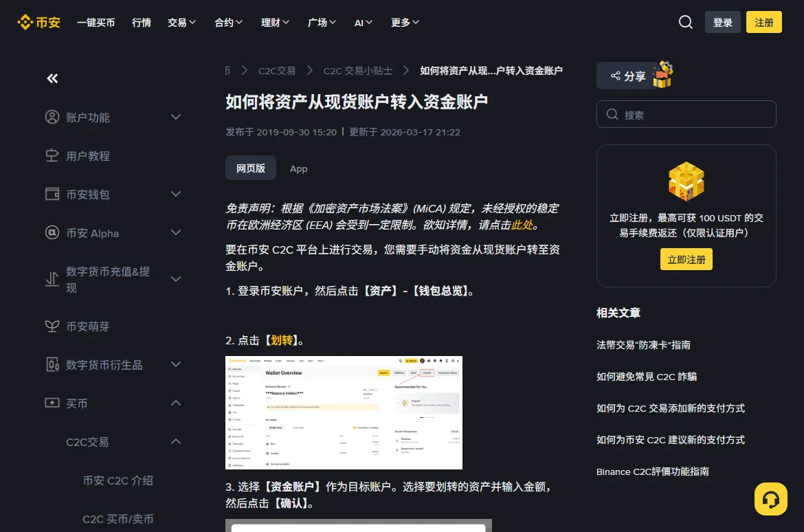The image size is (804, 532).
Task: Click the 立即注册 button in the promo card
Action: coord(686,259)
